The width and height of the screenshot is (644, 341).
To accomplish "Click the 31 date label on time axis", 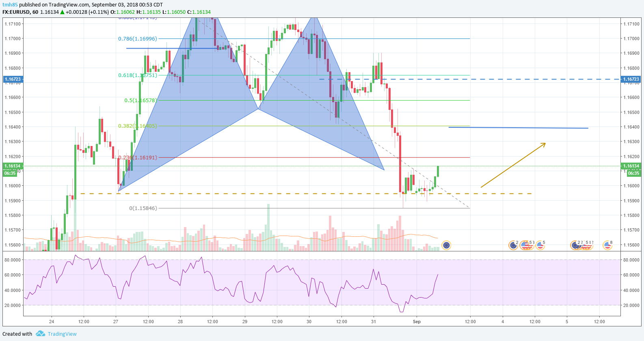I will 374,322.
